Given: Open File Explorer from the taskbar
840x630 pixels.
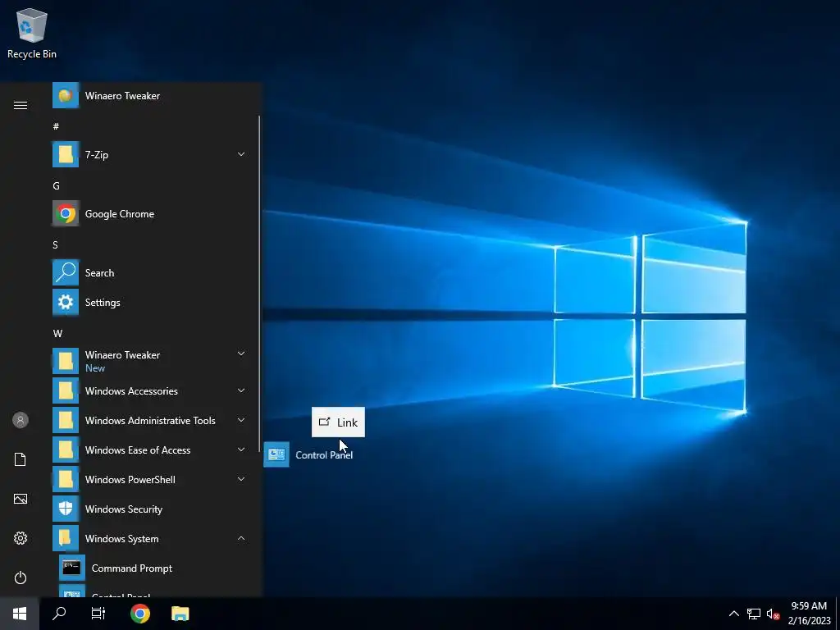Looking at the screenshot, I should [180, 614].
